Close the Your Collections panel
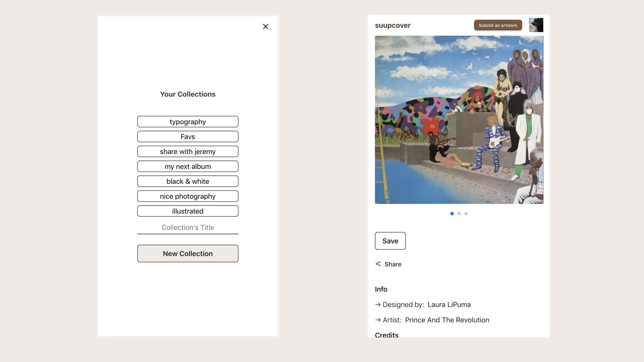The image size is (644, 362). click(x=265, y=27)
